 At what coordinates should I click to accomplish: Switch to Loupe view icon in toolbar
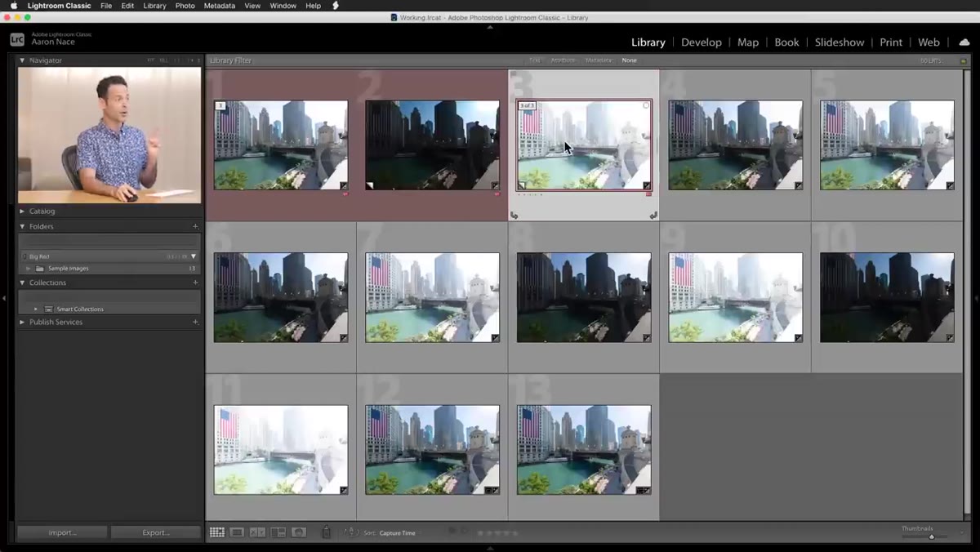pyautogui.click(x=237, y=532)
